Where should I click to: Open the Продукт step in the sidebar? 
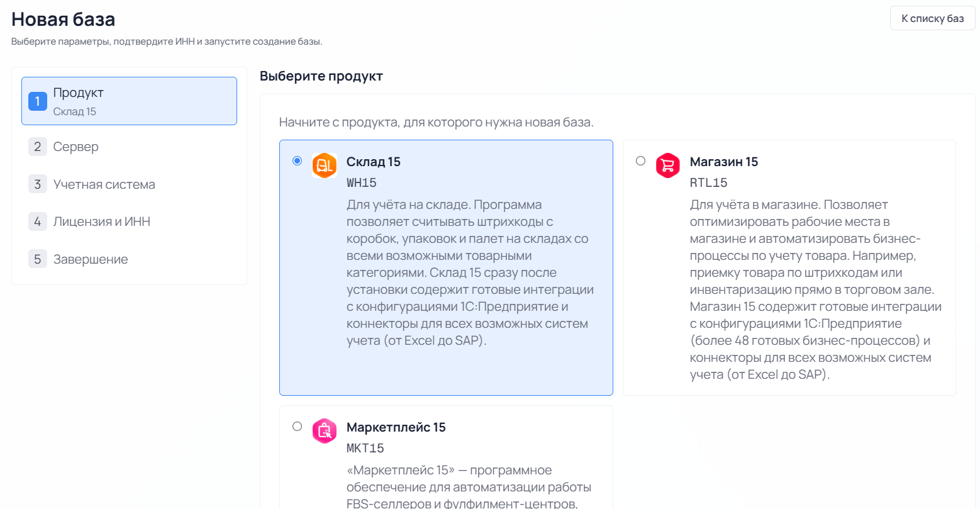[x=129, y=101]
